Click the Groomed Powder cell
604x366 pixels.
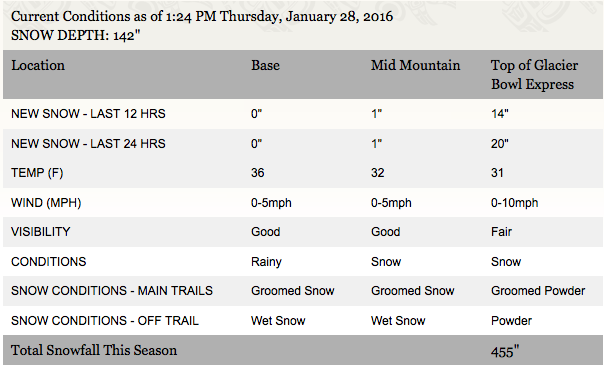538,291
